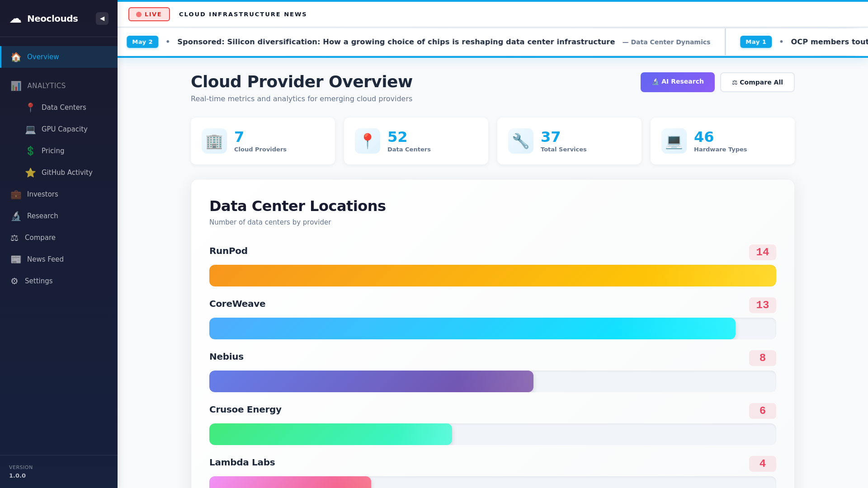
Task: Click the Data Center Locations heading
Action: tap(297, 206)
